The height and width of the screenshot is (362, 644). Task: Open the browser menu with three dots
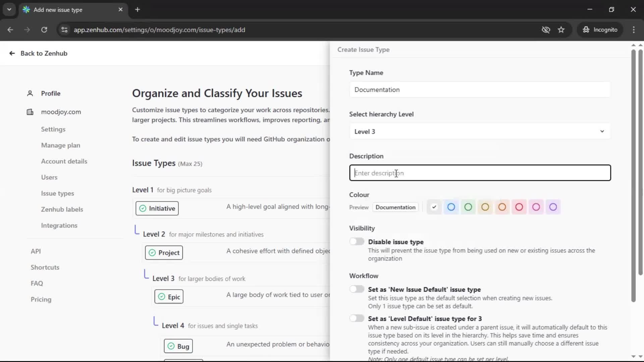point(634,29)
